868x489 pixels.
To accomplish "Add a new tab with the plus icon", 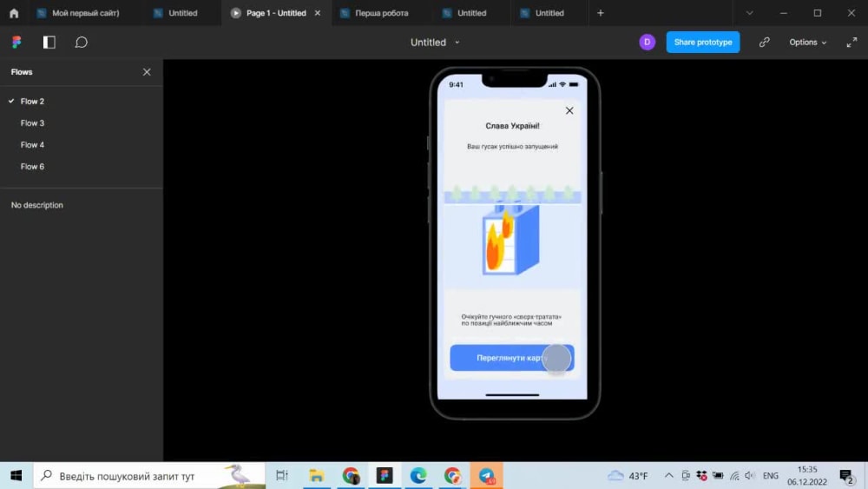I will (600, 13).
